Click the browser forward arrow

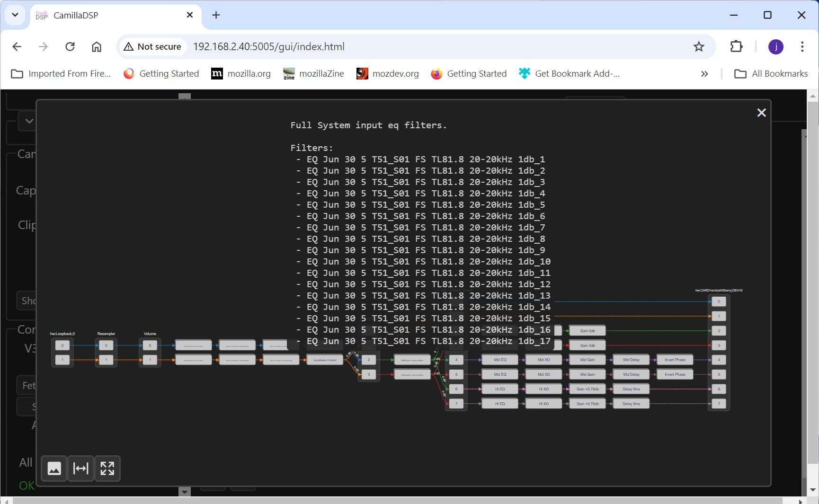[x=43, y=46]
